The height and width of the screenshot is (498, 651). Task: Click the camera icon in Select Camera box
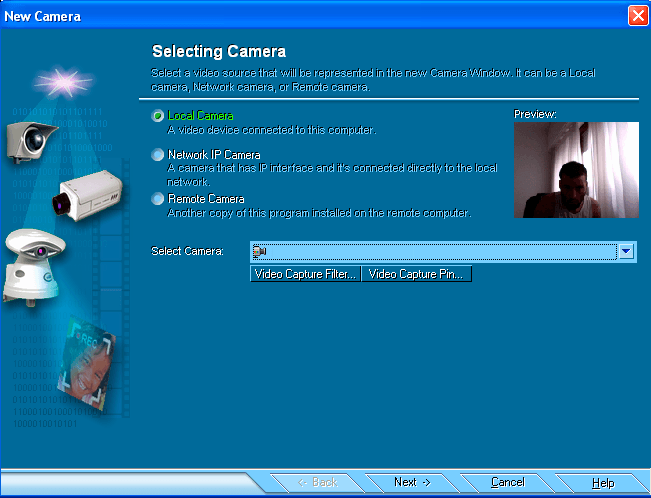(259, 251)
